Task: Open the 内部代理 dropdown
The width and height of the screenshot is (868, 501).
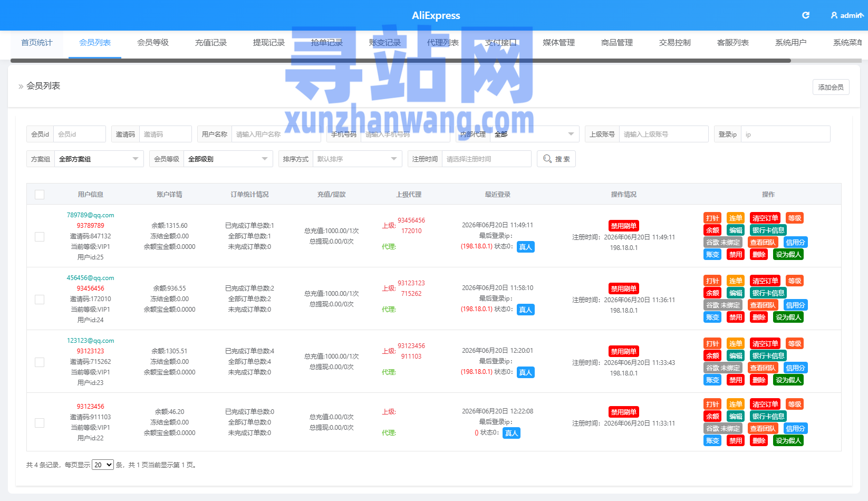Action: click(x=535, y=134)
